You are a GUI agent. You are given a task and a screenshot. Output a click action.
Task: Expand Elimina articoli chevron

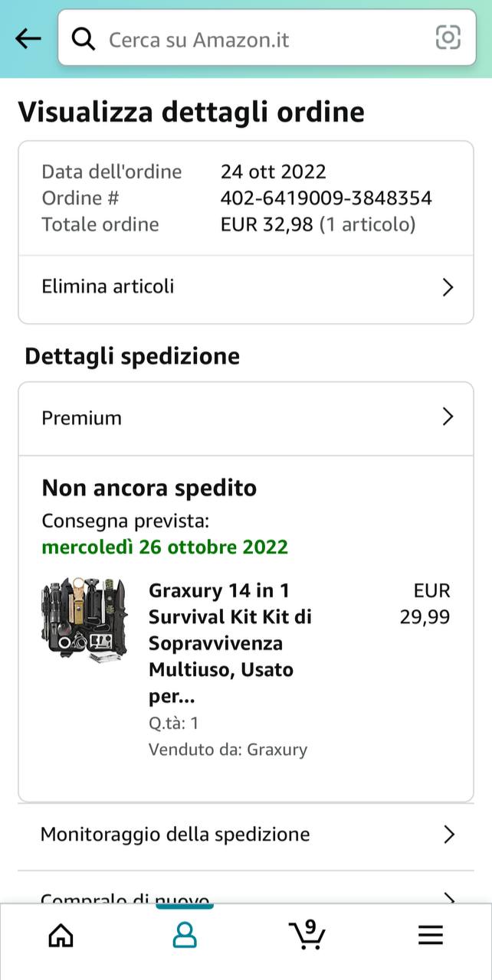tap(448, 287)
